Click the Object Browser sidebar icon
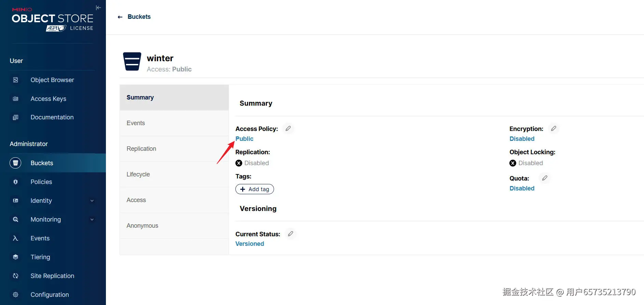The height and width of the screenshot is (305, 644). 15,80
